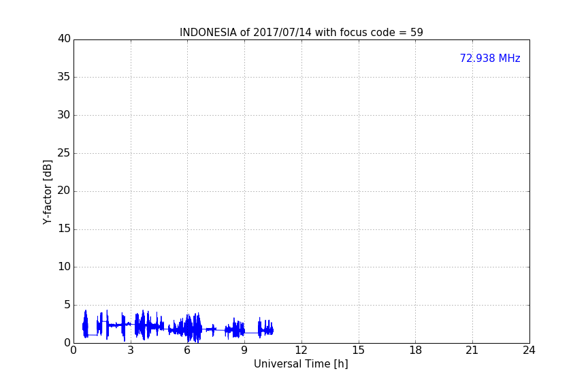This screenshot has height=392, width=588.
Task: Click the y-axis tick label '5'
Action: tap(67, 305)
